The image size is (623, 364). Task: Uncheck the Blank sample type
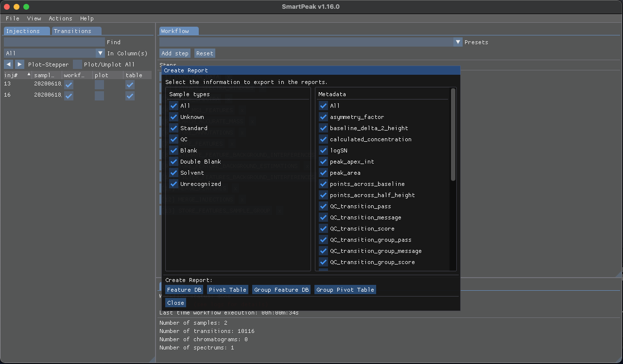tap(173, 150)
